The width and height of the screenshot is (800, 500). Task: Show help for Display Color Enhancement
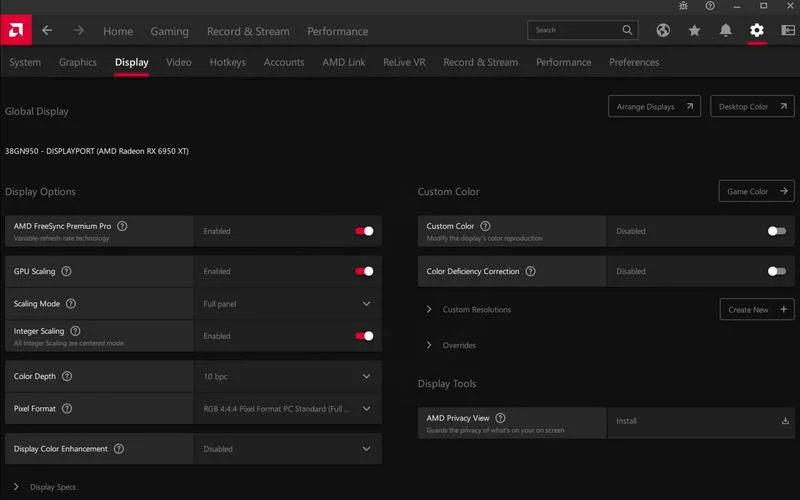pyautogui.click(x=119, y=449)
